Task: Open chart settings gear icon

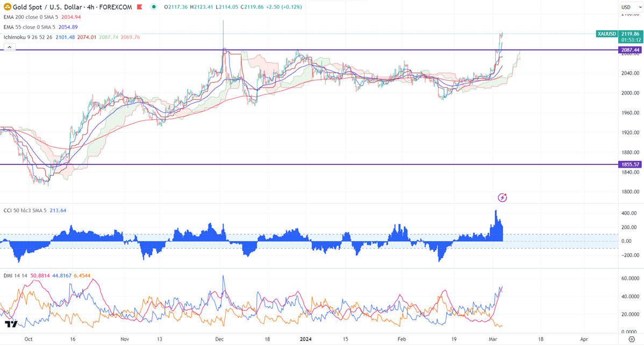Action: [x=632, y=339]
